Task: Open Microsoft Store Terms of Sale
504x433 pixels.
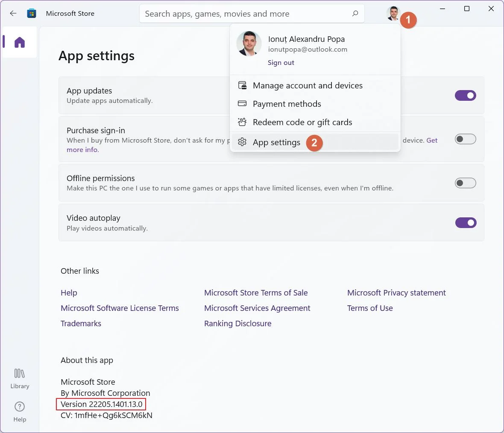Action: click(256, 293)
